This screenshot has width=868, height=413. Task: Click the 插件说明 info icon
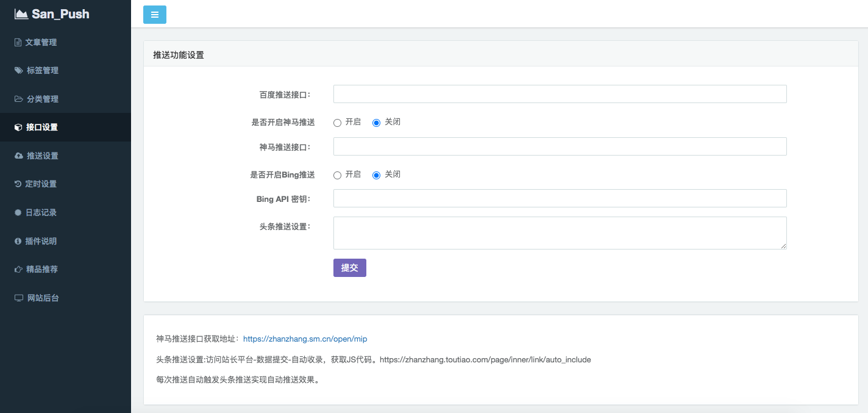[18, 242]
